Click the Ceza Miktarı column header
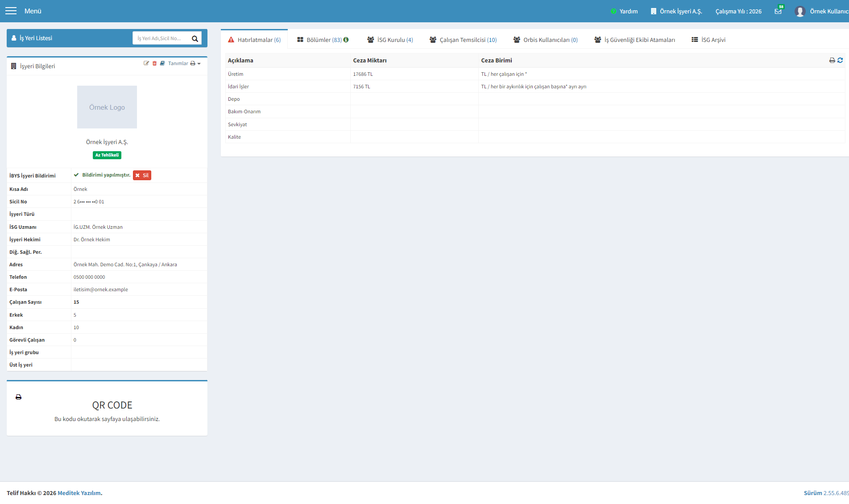Screen dimensions: 849x504 (x=370, y=60)
